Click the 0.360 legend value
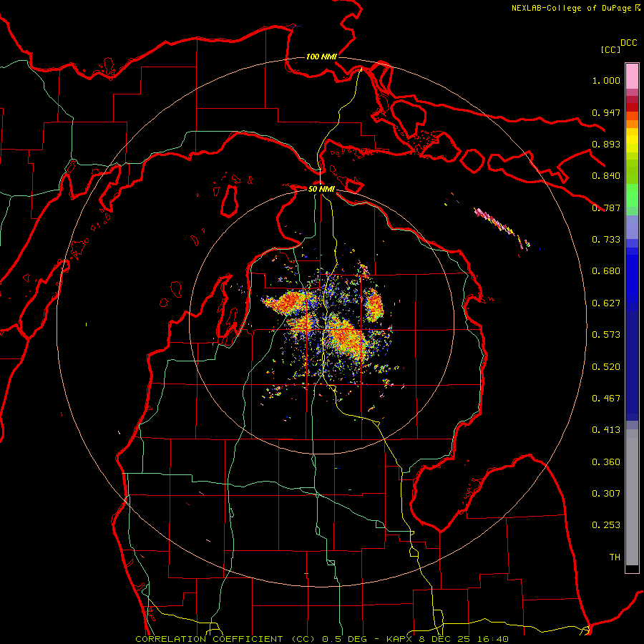Image resolution: width=644 pixels, height=644 pixels. (x=606, y=462)
